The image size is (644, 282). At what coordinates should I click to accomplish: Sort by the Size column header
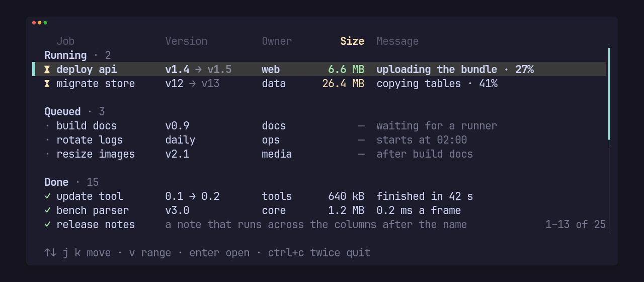(x=352, y=41)
